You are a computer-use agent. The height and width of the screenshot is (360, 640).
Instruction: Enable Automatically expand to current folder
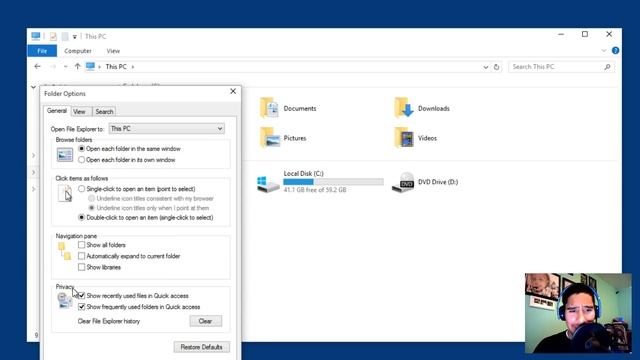pyautogui.click(x=81, y=256)
